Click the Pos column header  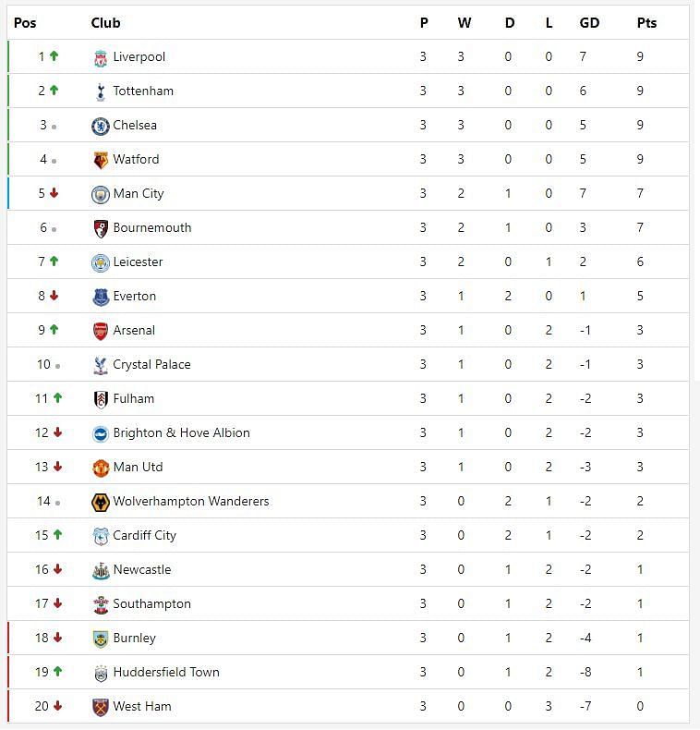point(24,22)
